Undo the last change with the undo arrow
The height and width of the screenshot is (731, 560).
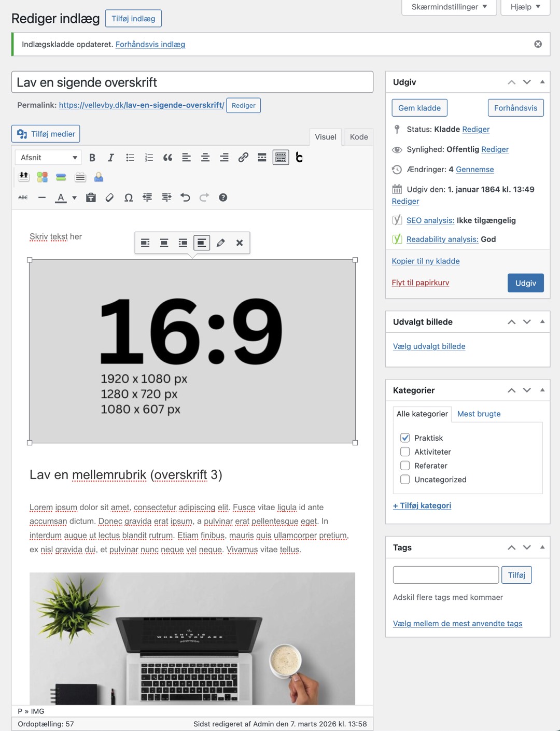point(186,197)
